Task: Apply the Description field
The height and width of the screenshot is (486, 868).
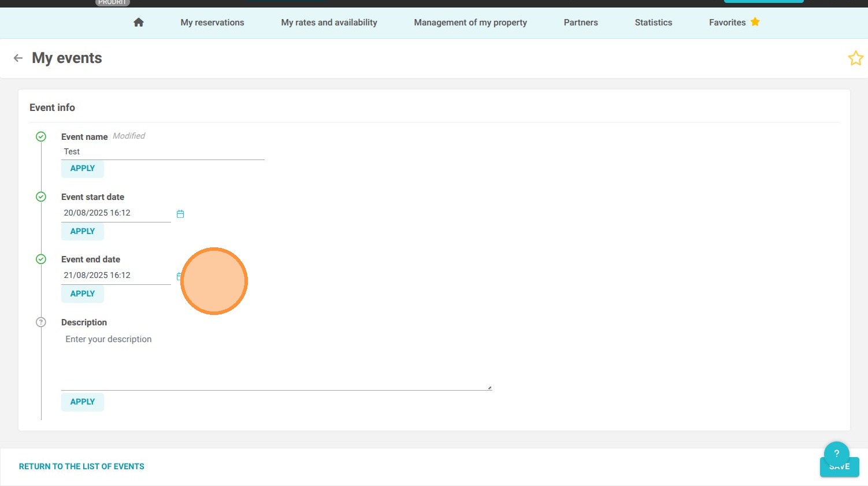Action: pyautogui.click(x=83, y=402)
